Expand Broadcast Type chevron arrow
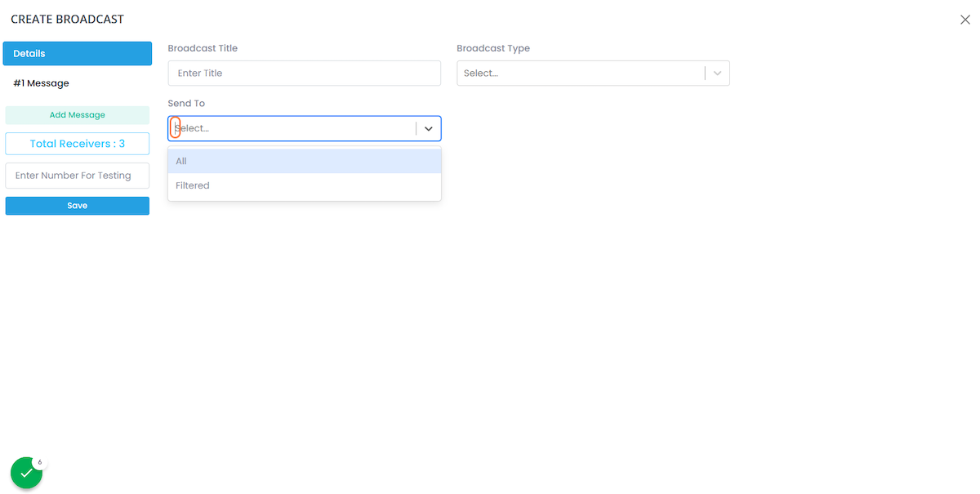This screenshot has width=980, height=494. tap(717, 73)
